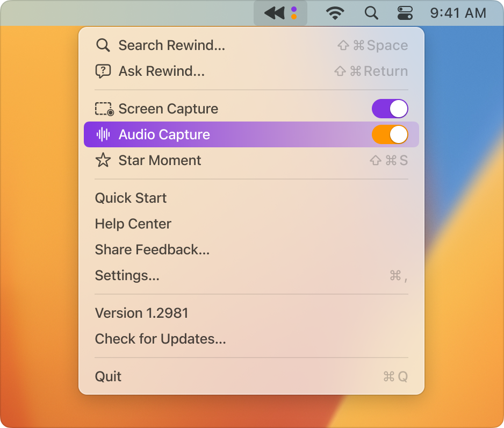504x428 pixels.
Task: Click the dashed rectangle Screen Capture icon
Action: click(104, 109)
